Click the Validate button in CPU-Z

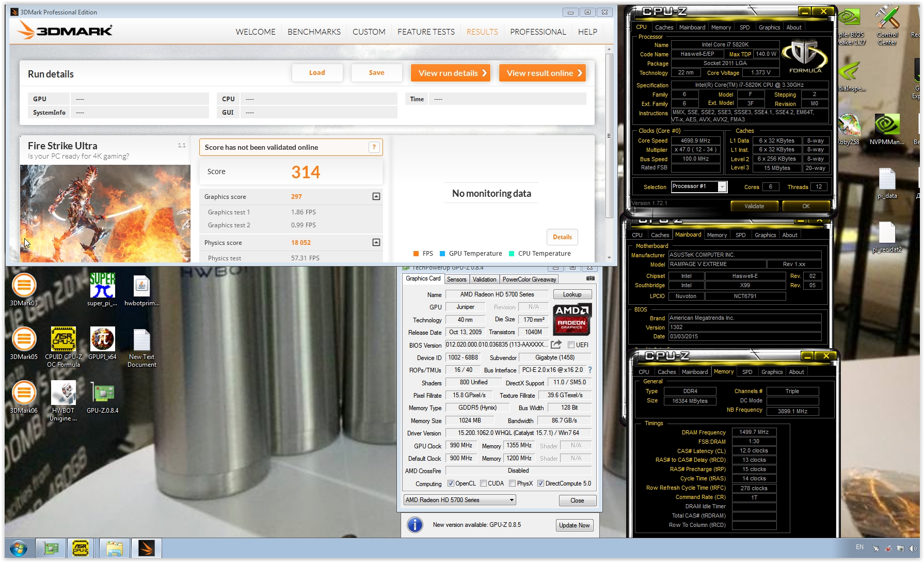(754, 206)
